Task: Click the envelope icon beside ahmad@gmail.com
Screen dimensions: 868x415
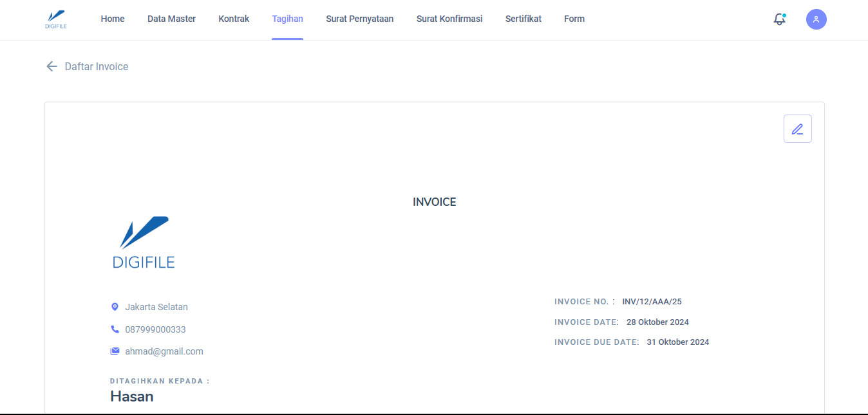Action: [115, 351]
